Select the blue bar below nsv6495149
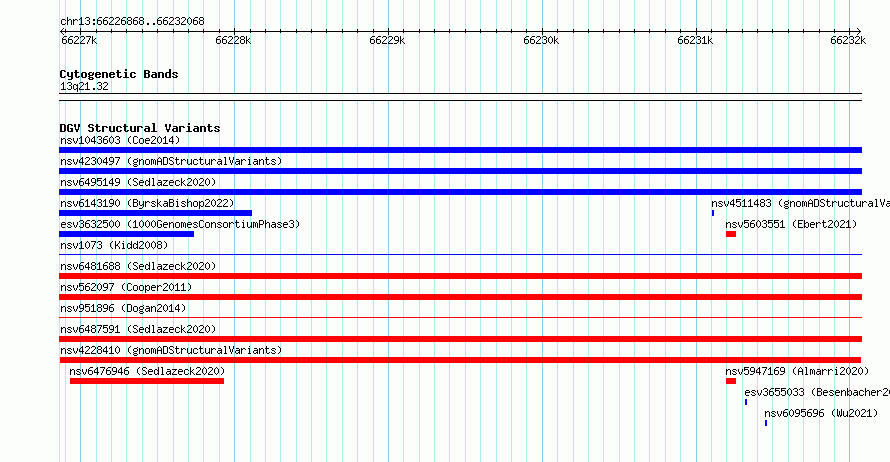Image resolution: width=890 pixels, height=462 pixels. coord(460,192)
